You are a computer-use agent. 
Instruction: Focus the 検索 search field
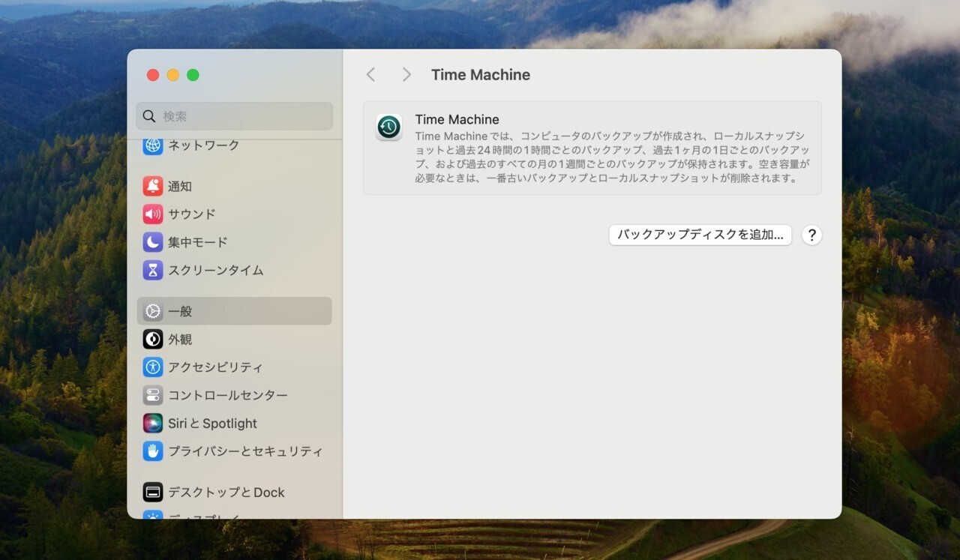[x=234, y=116]
